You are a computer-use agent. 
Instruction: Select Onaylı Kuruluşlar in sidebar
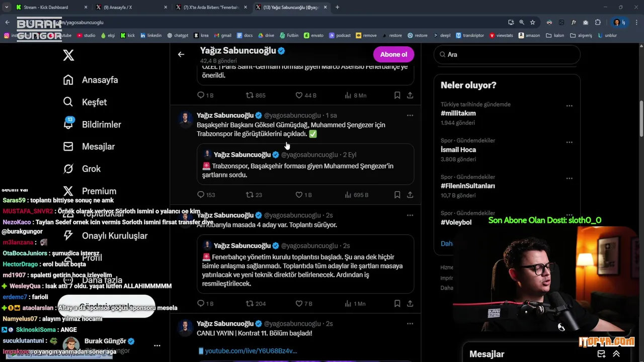pos(105,235)
